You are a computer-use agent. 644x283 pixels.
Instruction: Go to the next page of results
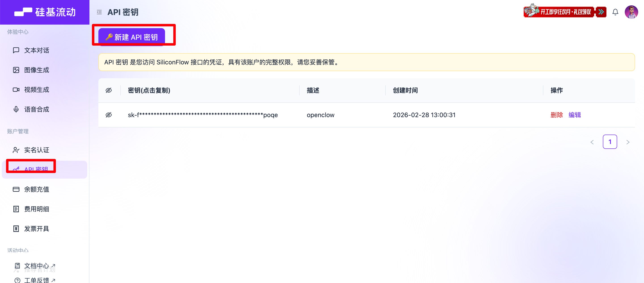[628, 142]
